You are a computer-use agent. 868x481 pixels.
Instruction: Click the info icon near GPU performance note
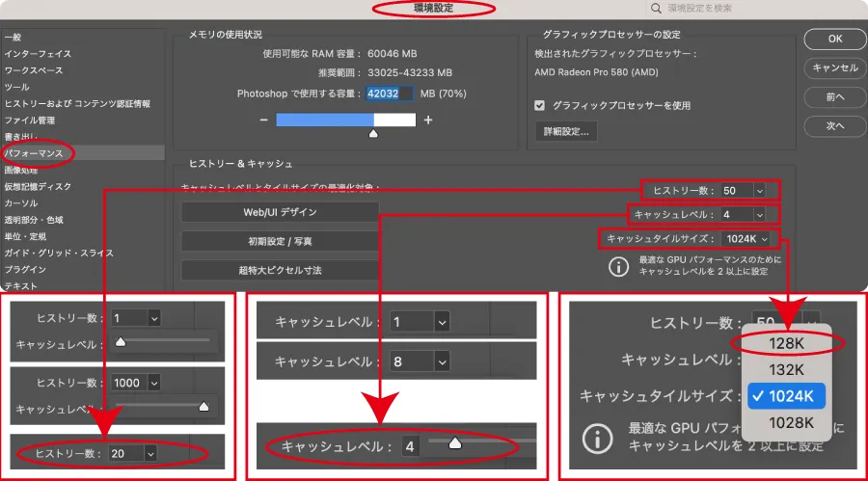coord(618,267)
